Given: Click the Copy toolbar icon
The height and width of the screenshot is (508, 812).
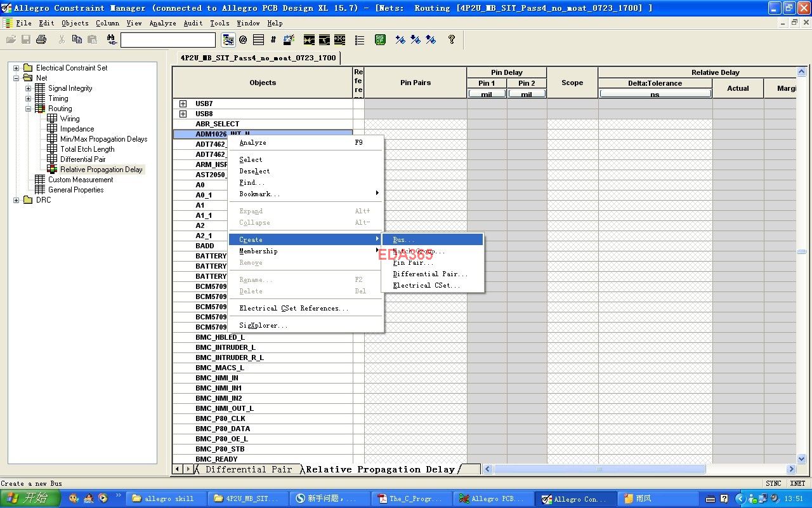Looking at the screenshot, I should (77, 39).
